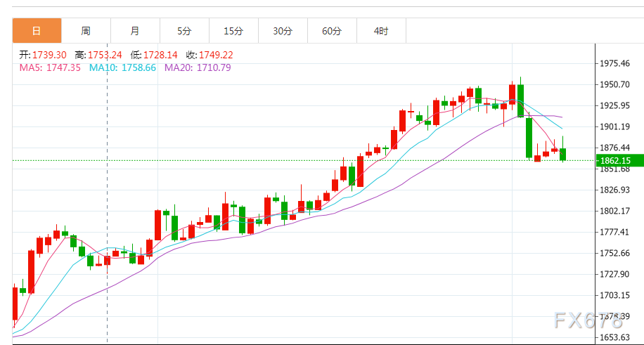Viewport: 644px width, 345px height.
Task: Switch to the 15分 interval tab
Action: [x=233, y=31]
